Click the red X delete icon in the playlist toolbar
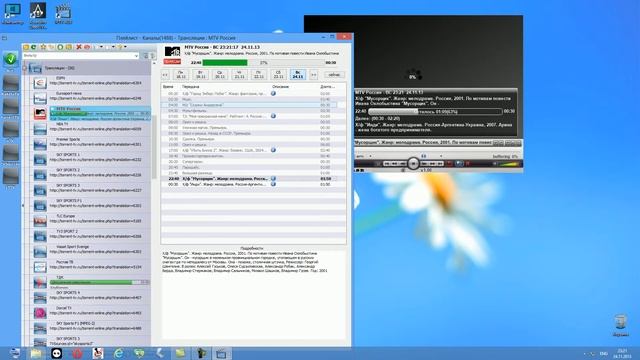 point(79,47)
